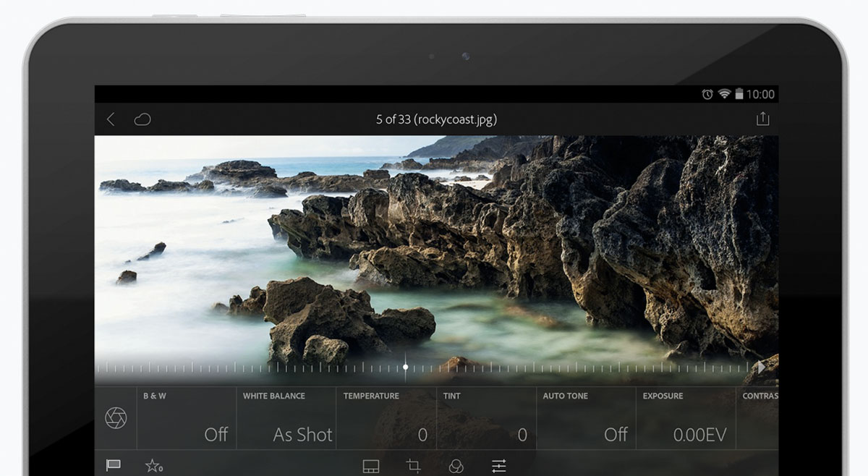The image size is (868, 476).
Task: Select the crop tool
Action: (413, 466)
